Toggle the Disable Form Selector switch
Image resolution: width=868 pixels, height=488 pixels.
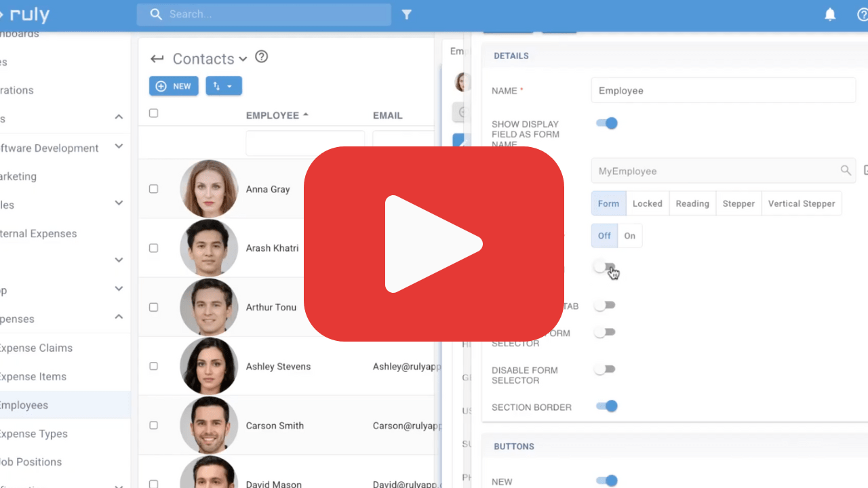click(x=604, y=369)
